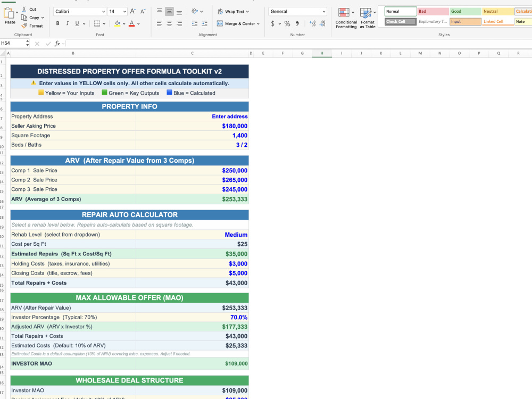Click the Decrease Indent icon

[x=194, y=24]
